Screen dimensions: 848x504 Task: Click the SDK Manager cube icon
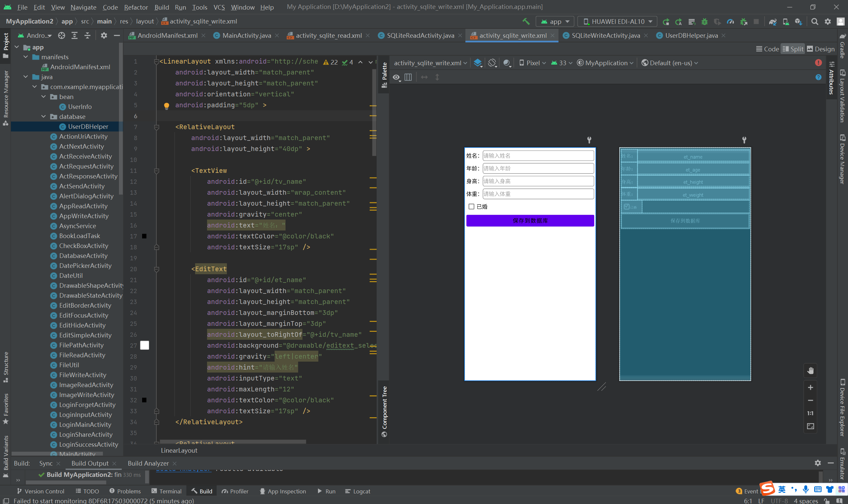coord(799,22)
